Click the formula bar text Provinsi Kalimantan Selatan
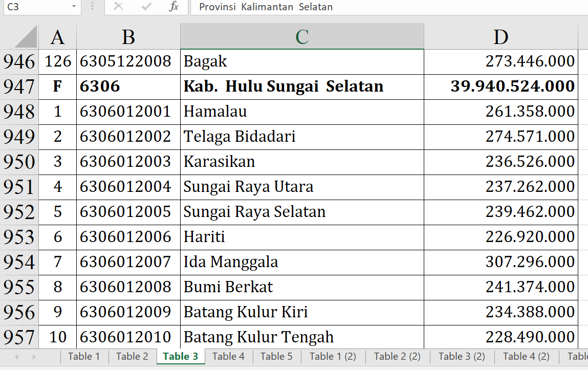Screen dimensions: 588x370 [266, 7]
